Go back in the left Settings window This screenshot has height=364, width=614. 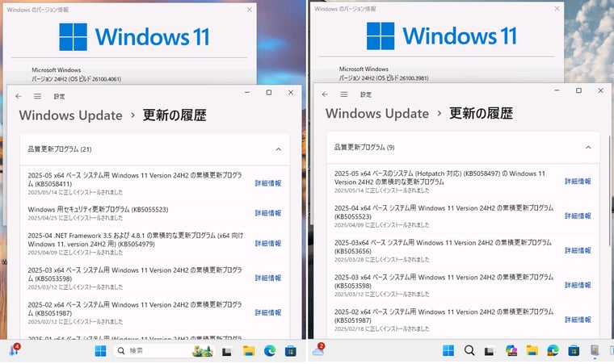tap(19, 96)
